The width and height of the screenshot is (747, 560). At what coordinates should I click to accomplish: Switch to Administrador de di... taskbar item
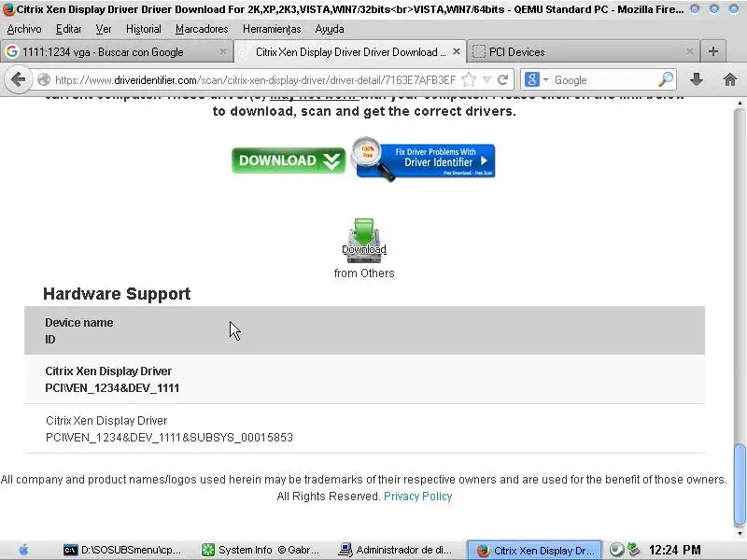[x=395, y=550]
